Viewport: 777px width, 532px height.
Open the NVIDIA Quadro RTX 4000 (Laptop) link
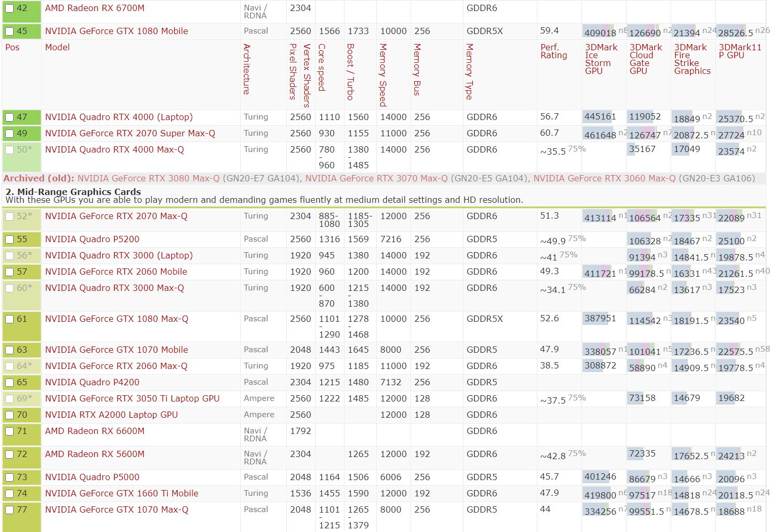(x=118, y=117)
